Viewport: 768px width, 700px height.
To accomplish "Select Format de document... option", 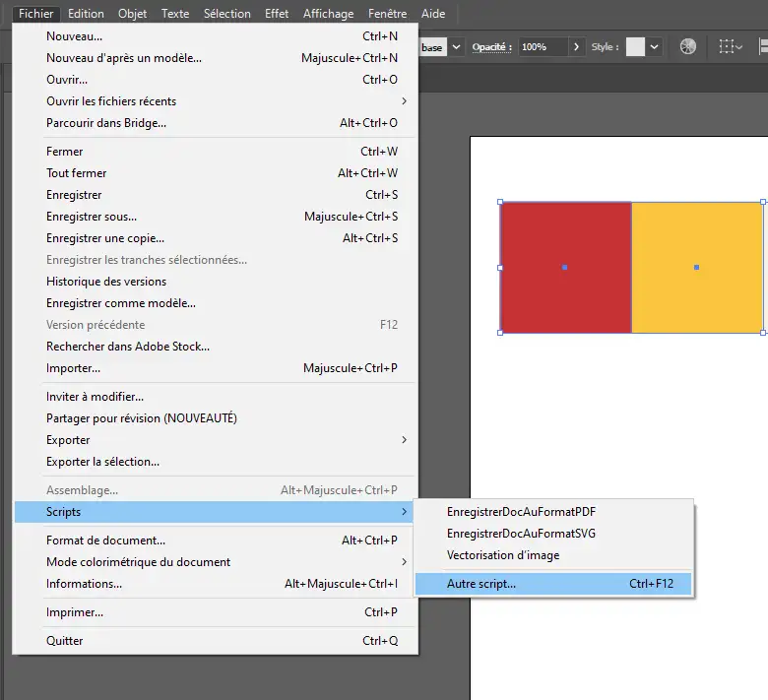I will 105,541.
